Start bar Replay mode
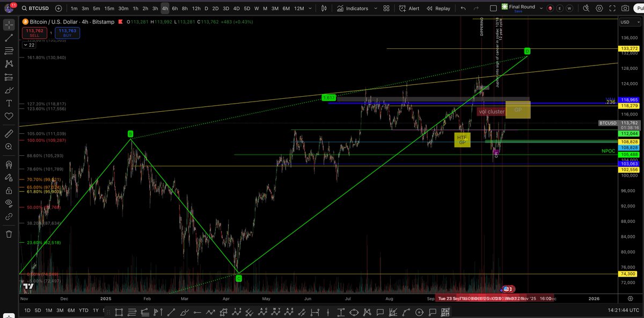 [438, 9]
